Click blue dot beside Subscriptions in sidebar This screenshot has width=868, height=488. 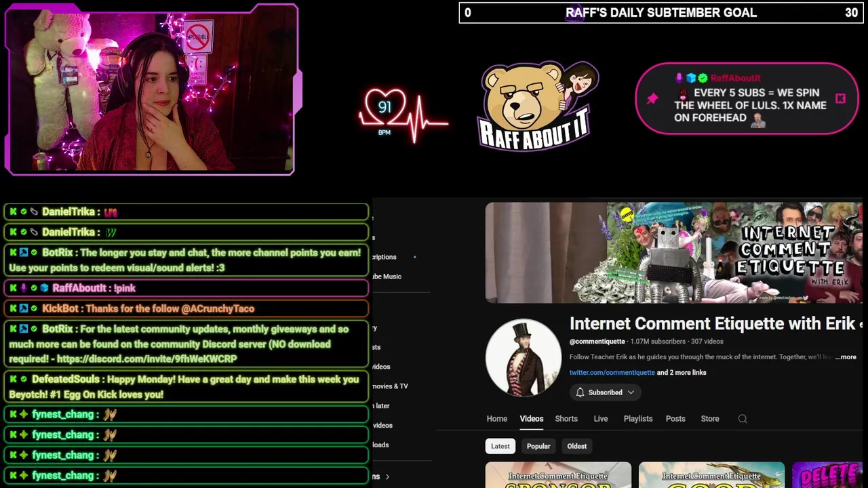click(x=415, y=257)
